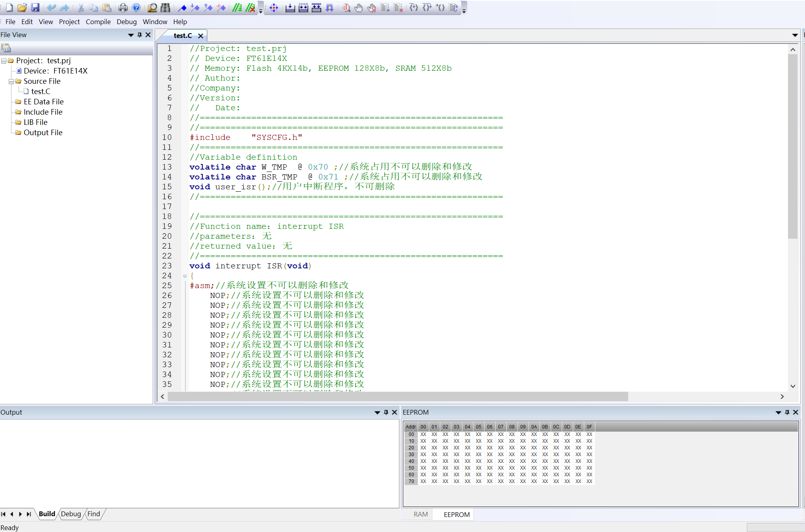Image resolution: width=805 pixels, height=532 pixels.
Task: Open EEPROM panel dropdown arrow
Action: pyautogui.click(x=778, y=413)
